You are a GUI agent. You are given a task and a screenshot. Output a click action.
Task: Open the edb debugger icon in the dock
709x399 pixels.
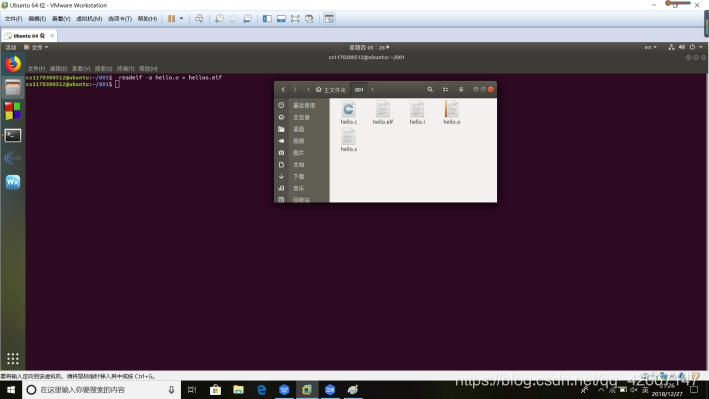(x=13, y=158)
